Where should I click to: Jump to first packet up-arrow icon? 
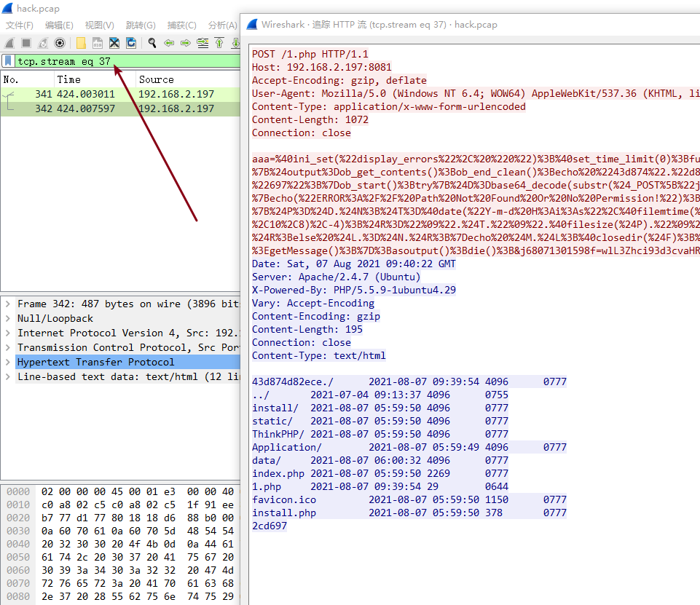[219, 43]
